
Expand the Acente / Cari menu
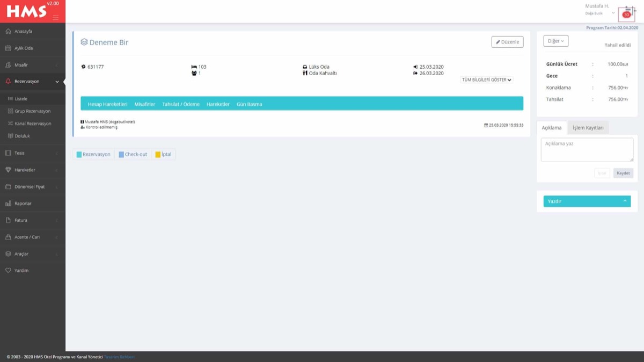point(33,237)
